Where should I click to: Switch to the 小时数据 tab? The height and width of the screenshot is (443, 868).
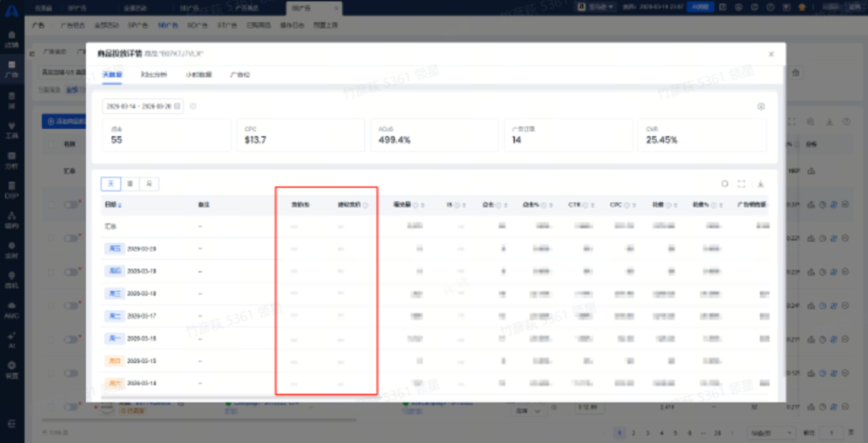click(198, 75)
